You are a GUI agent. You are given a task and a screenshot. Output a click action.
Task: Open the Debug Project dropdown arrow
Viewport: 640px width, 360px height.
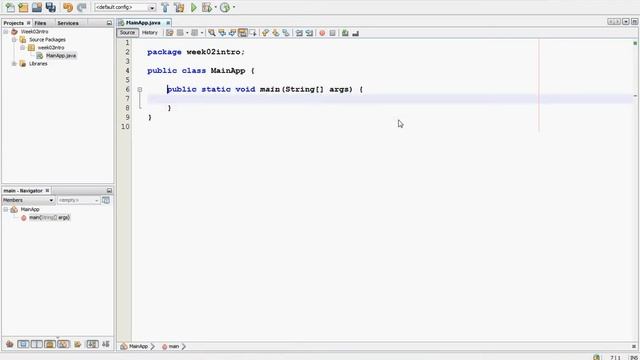216,7
